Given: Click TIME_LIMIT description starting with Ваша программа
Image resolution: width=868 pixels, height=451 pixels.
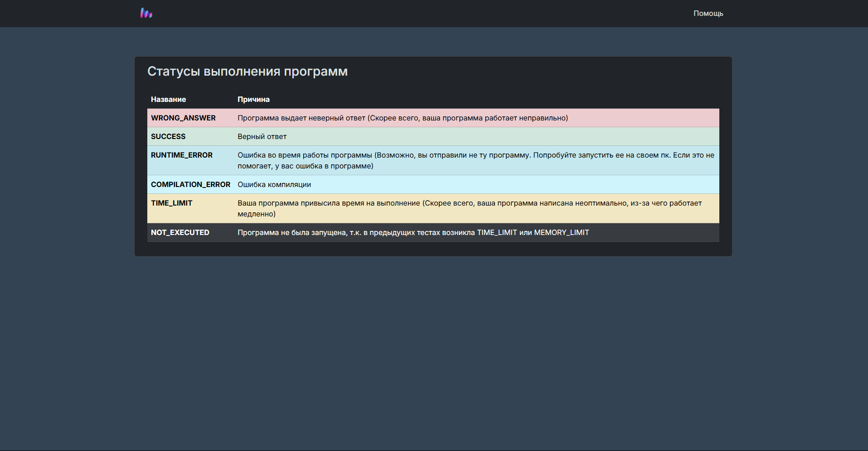Looking at the screenshot, I should [469, 203].
